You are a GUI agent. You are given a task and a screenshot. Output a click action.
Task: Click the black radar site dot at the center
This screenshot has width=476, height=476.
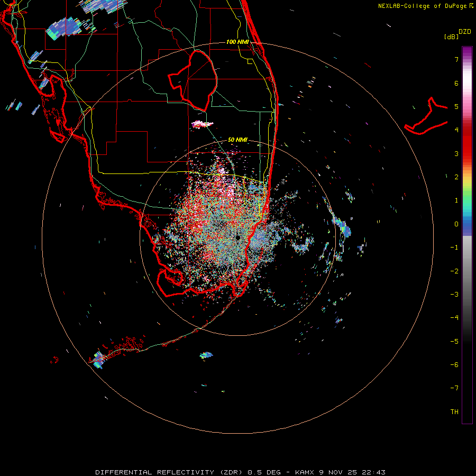tap(238, 237)
